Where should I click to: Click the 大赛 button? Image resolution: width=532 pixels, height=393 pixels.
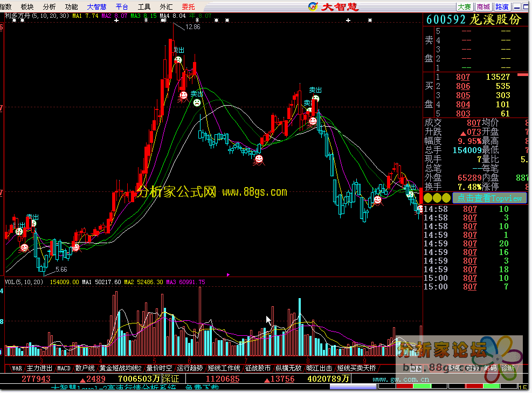click(465, 7)
